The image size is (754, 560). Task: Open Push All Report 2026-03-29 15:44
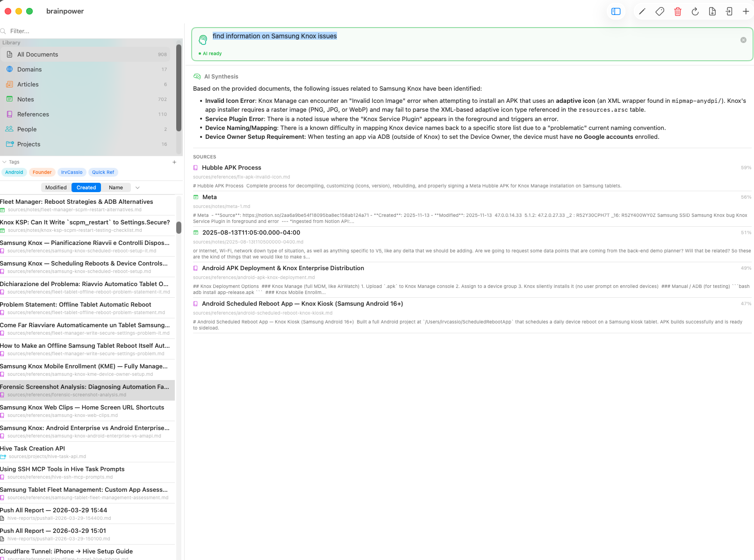[87, 514]
